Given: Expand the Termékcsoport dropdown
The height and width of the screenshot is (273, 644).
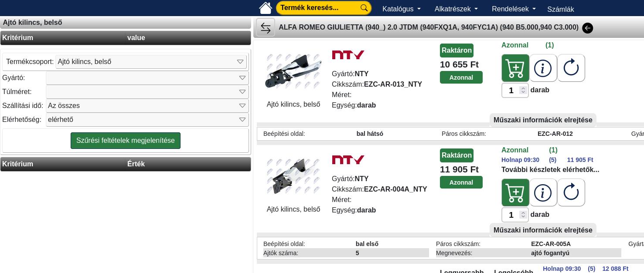Looking at the screenshot, I should tap(151, 62).
